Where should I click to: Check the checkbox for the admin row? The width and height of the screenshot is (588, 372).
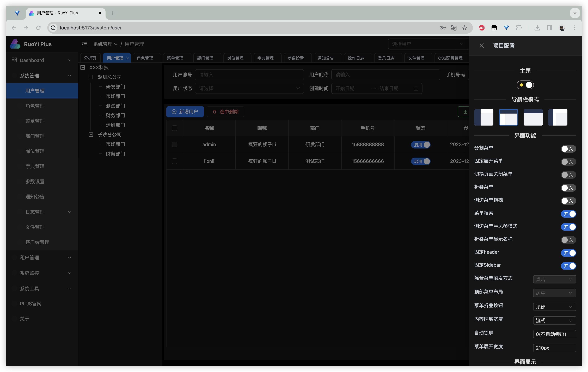175,145
